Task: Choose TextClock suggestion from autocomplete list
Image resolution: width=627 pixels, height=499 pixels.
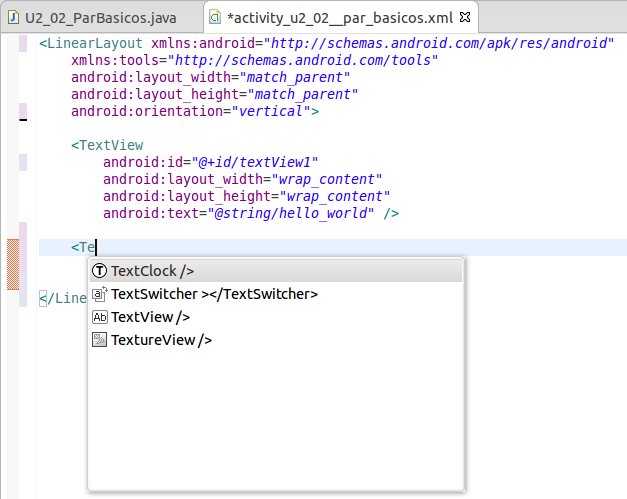Action: tap(276, 271)
